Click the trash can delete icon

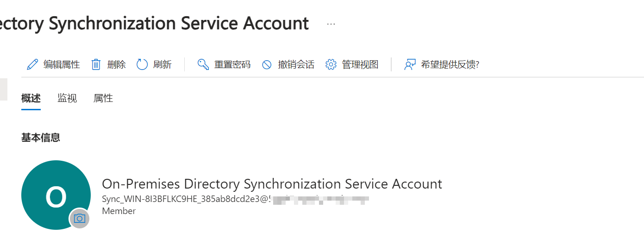(96, 64)
